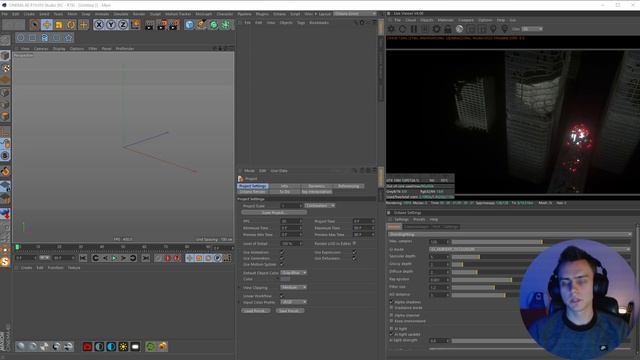Click the orange Octane S icon in sidebar
The width and height of the screenshot is (640, 360).
point(5,261)
